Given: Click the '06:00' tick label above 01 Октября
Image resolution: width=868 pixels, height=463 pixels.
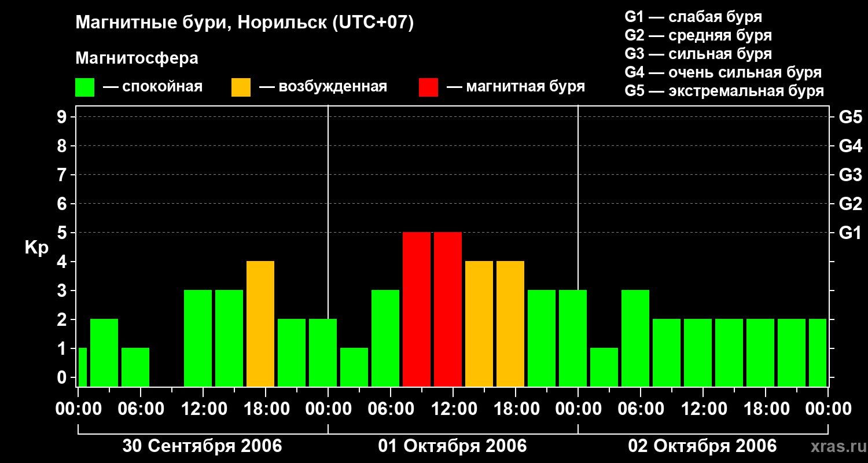Looking at the screenshot, I should click(391, 409).
